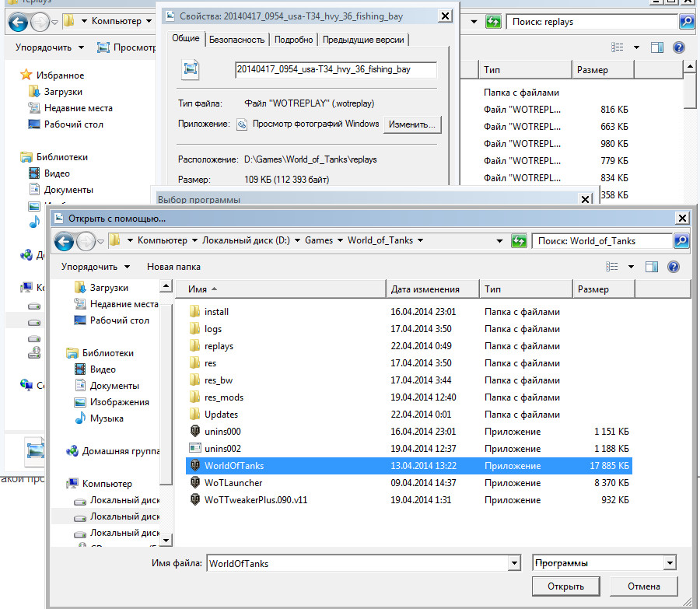700x609 pixels.
Task: Click the help question mark icon
Action: [x=674, y=267]
